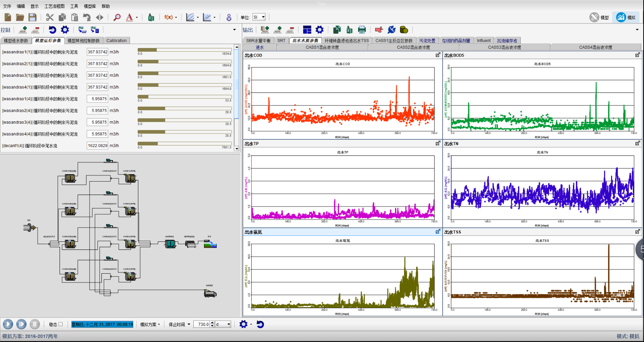Start the simulation with the play button
Image resolution: width=644 pixels, height=342 pixels.
(8, 324)
